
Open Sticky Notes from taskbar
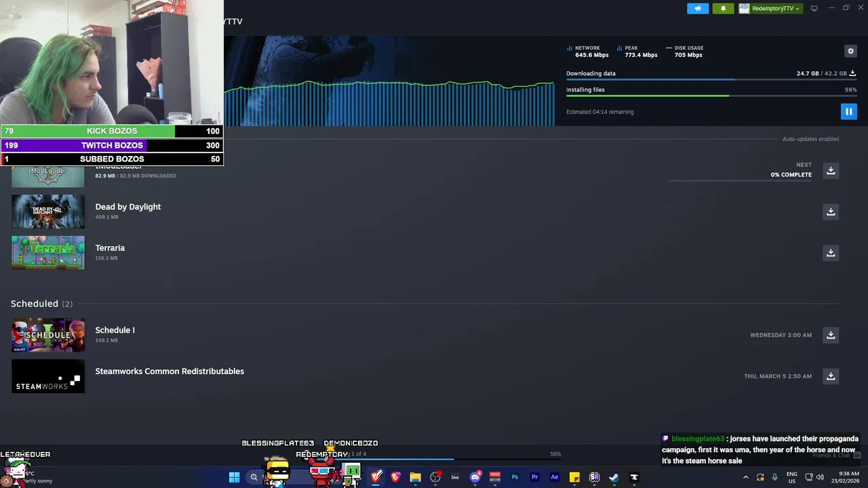pyautogui.click(x=574, y=477)
